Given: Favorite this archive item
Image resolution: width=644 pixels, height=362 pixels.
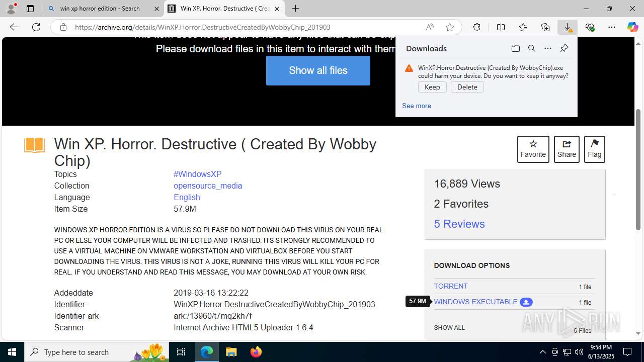Looking at the screenshot, I should coord(533,149).
